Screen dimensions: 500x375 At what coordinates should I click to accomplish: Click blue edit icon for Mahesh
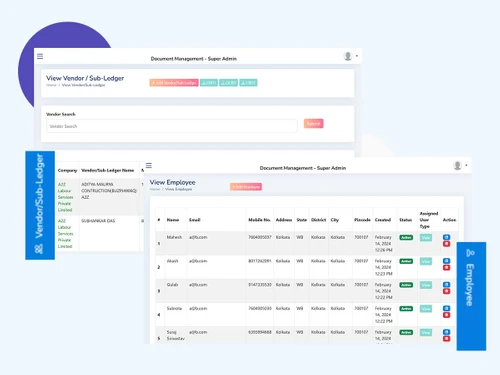coord(446,237)
